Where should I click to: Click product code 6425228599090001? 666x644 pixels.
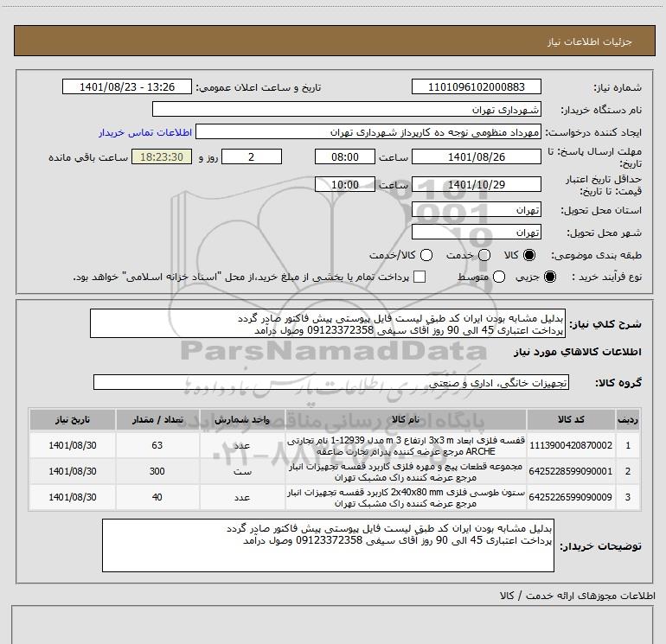point(571,471)
